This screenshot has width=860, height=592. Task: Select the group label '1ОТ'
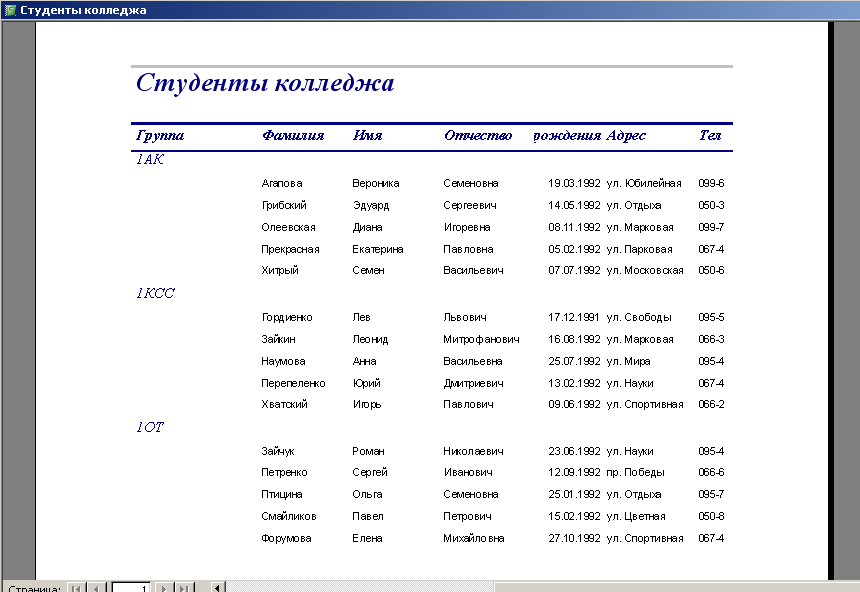click(x=150, y=427)
